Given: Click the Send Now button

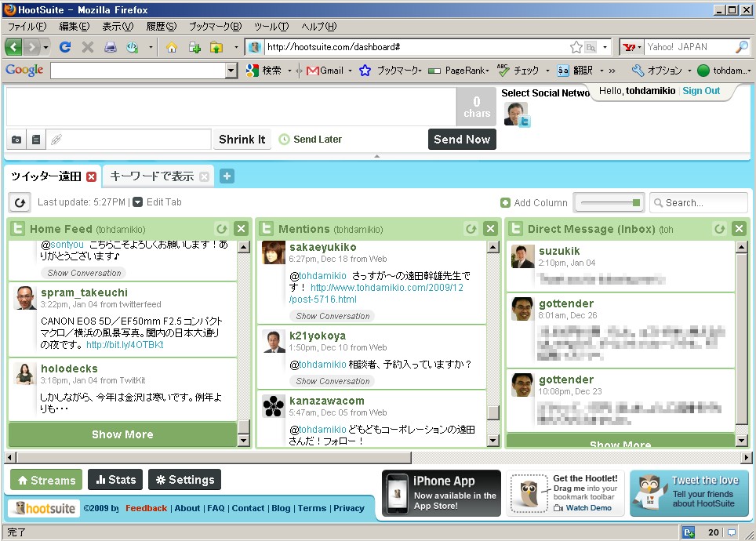Looking at the screenshot, I should (462, 140).
